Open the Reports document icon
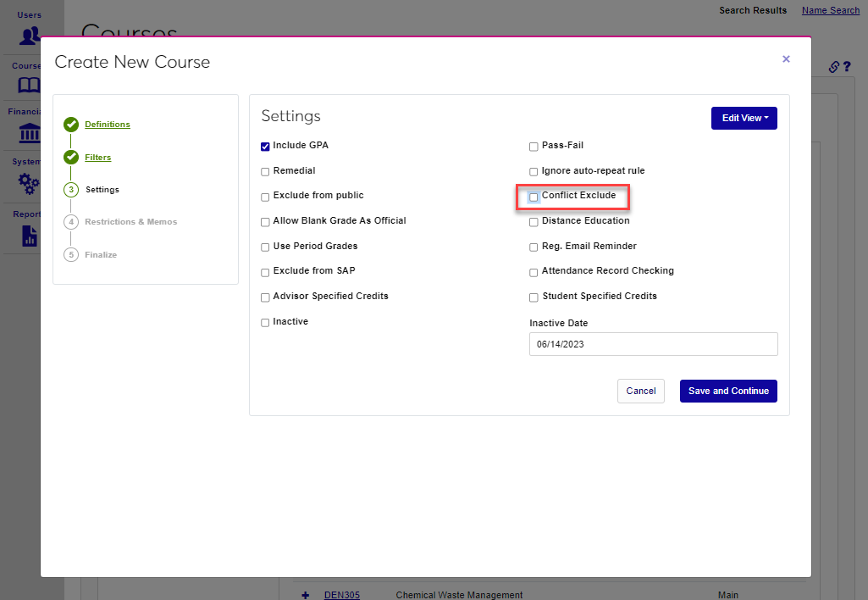This screenshot has height=600, width=868. pos(30,236)
